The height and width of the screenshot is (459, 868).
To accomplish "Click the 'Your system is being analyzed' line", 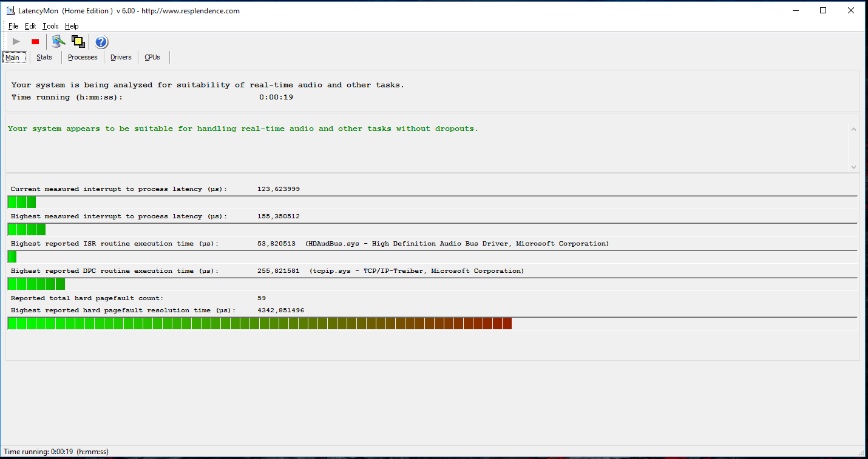I will tap(208, 85).
